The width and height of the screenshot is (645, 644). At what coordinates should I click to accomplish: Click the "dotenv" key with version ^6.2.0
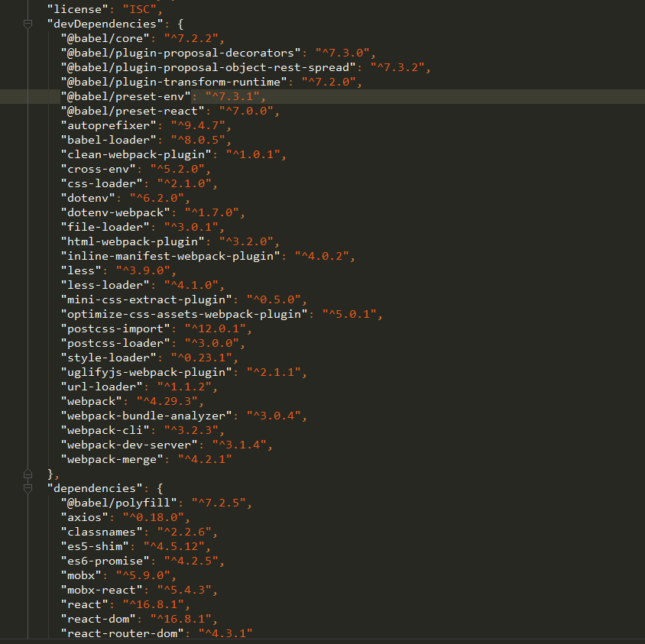[88, 198]
